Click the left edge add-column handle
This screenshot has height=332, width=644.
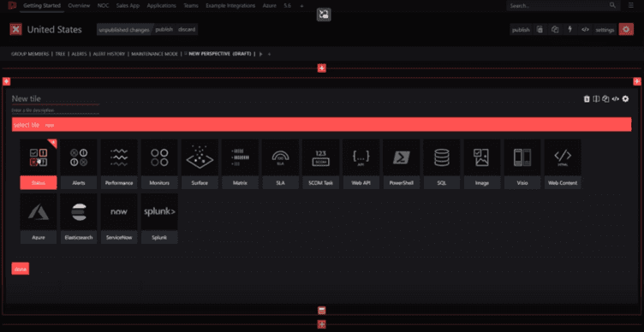6,81
